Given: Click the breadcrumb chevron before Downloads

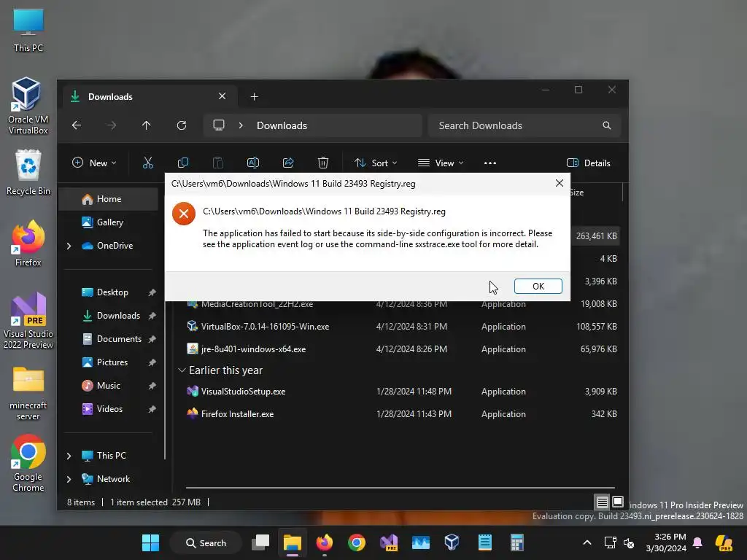Looking at the screenshot, I should [x=241, y=125].
